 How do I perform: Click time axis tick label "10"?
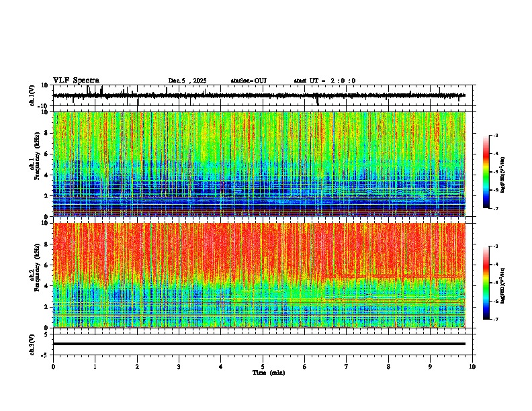(x=472, y=367)
